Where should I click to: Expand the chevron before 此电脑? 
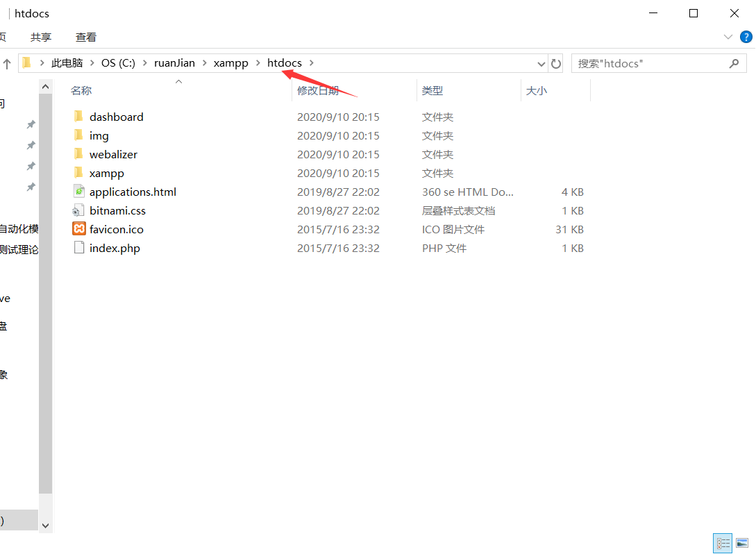[x=42, y=62]
